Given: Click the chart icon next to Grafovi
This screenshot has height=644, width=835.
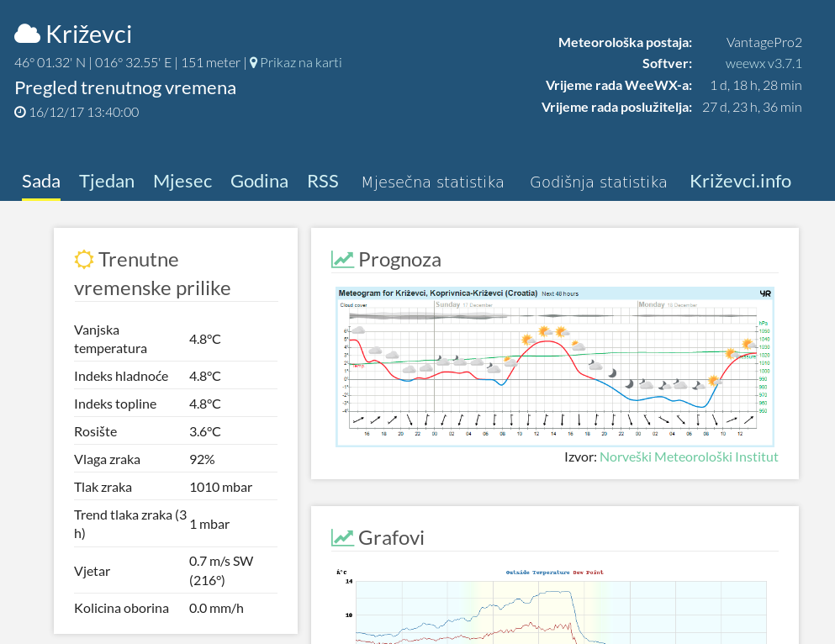Looking at the screenshot, I should (x=342, y=537).
